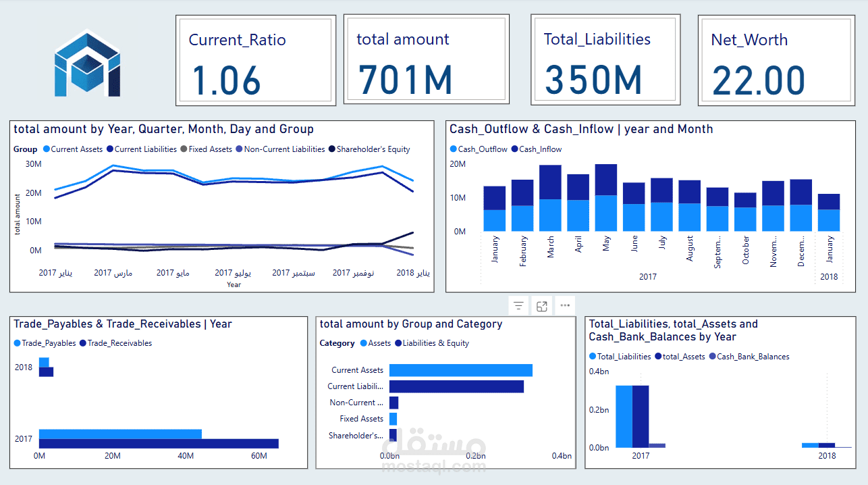
Task: Select the 2017 Trade_Payables bar
Action: (120, 434)
